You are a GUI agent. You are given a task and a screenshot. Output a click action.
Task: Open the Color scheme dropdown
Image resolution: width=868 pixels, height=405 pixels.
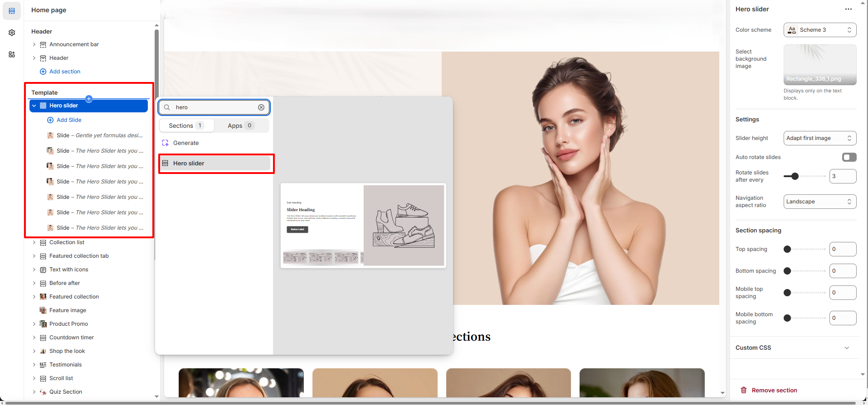819,30
